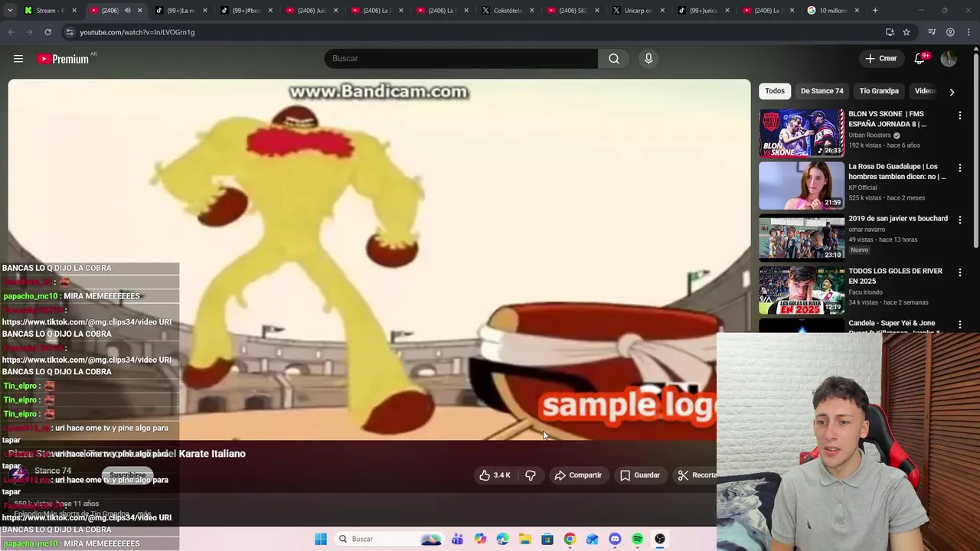Open La Rosa De Guadalupe video title
Image resolution: width=980 pixels, height=551 pixels.
(897, 171)
